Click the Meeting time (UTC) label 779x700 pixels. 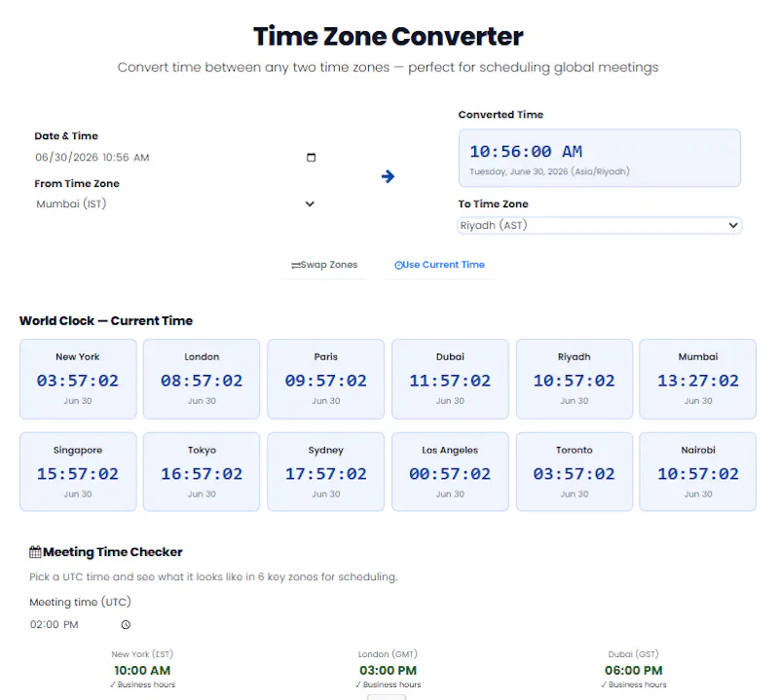click(x=80, y=602)
